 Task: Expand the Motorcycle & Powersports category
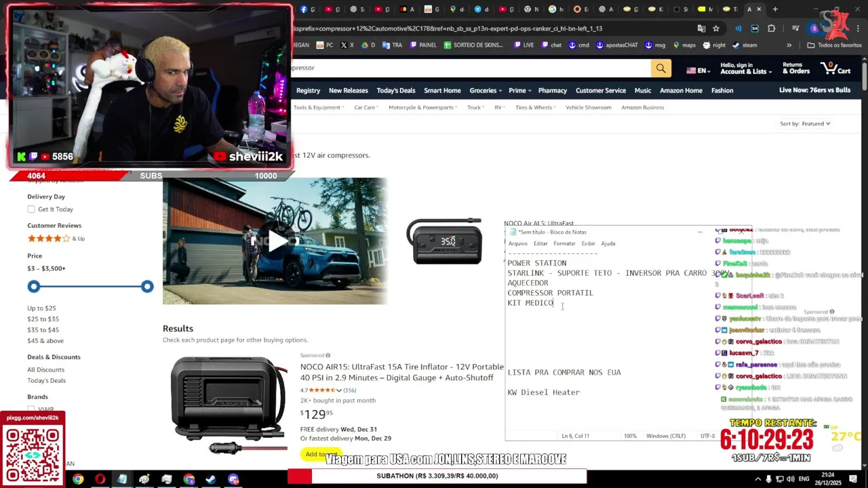coord(423,107)
